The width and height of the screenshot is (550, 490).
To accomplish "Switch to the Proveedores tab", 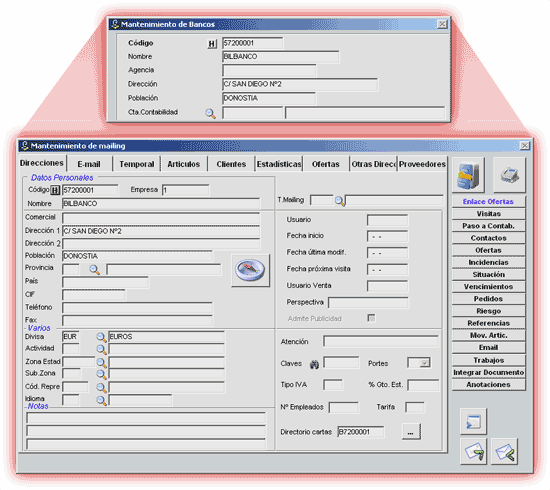I will pyautogui.click(x=422, y=164).
